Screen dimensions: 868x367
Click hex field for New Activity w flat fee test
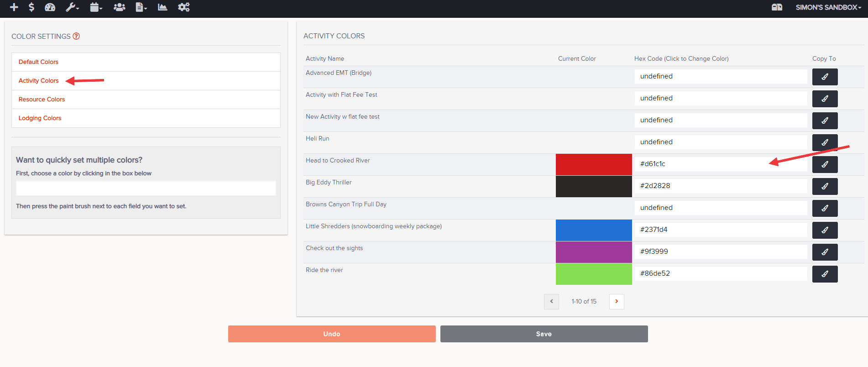pos(721,120)
